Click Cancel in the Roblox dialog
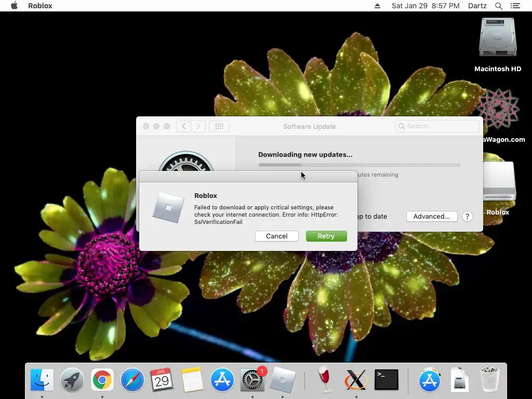Image resolution: width=532 pixels, height=399 pixels. tap(276, 236)
